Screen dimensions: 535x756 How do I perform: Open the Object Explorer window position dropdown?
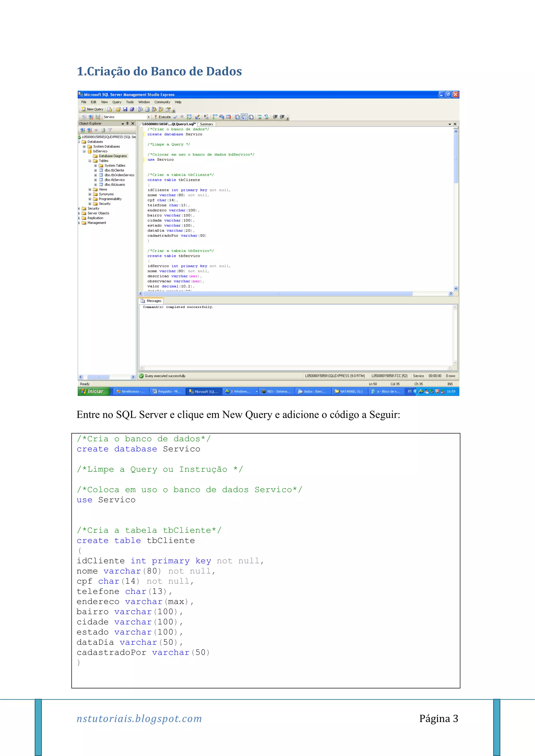pyautogui.click(x=123, y=124)
